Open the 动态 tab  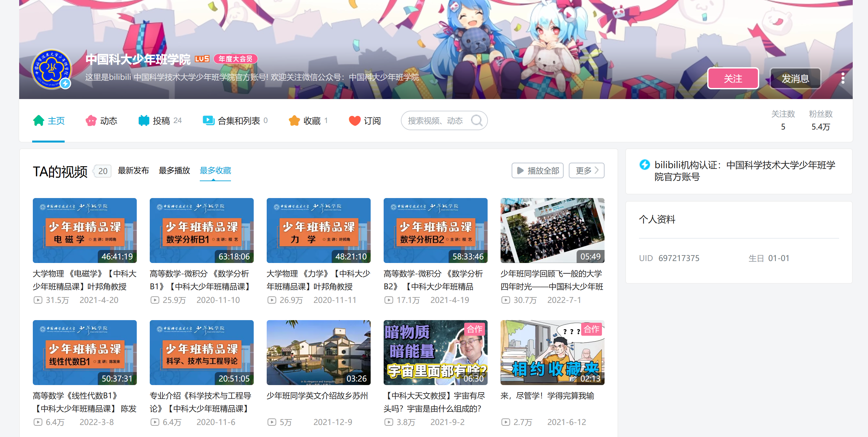pos(101,120)
